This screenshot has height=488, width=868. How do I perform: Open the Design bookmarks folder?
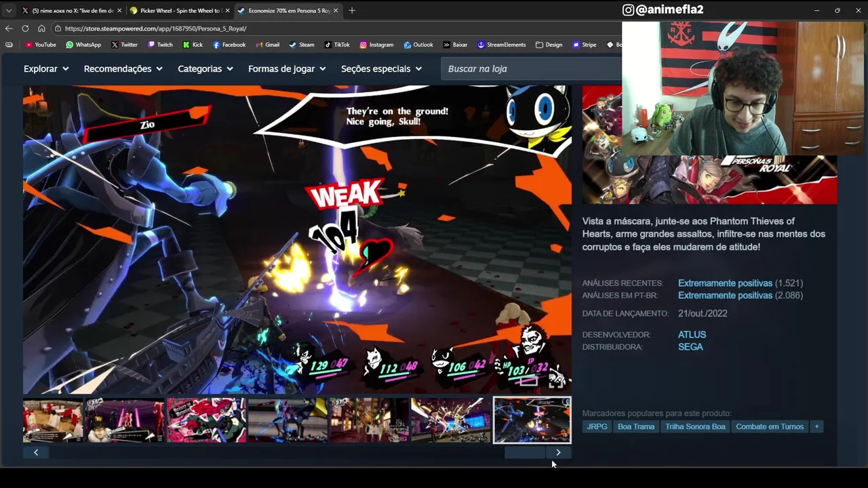[549, 45]
